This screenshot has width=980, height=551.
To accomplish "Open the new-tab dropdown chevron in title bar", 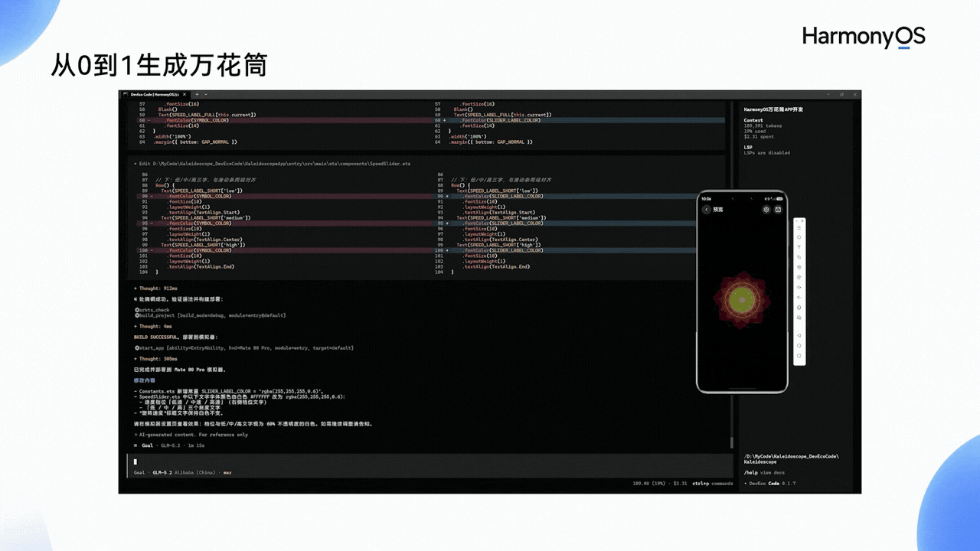I will tap(206, 94).
